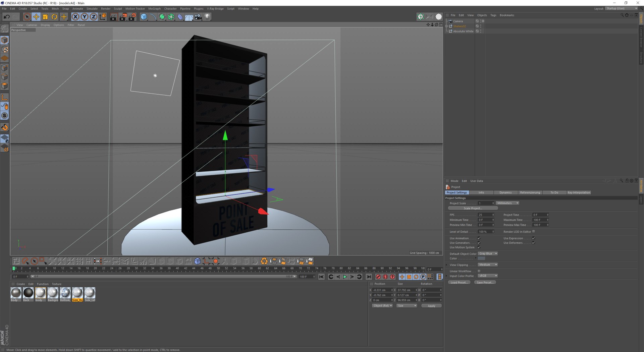Open Layout Startup (User) dropdown
This screenshot has height=352, width=644.
tap(622, 8)
